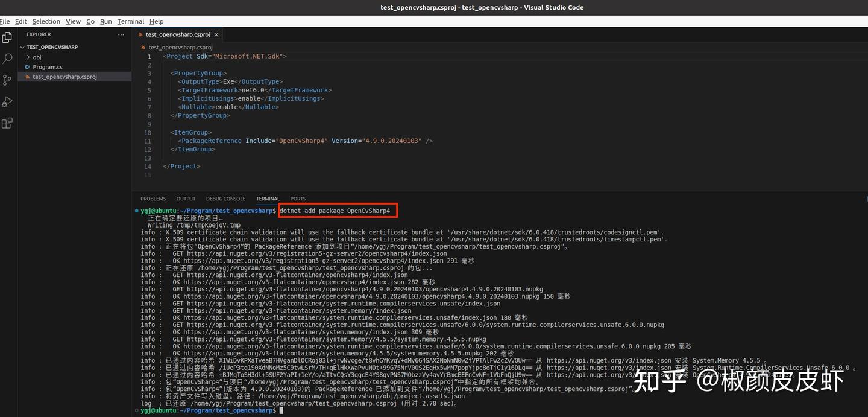Switch to the PORTS tab

(x=298, y=199)
